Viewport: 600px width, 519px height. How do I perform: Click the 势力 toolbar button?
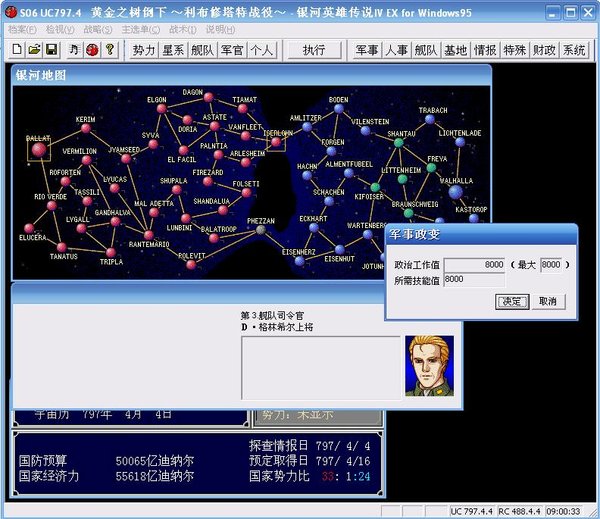(144, 50)
